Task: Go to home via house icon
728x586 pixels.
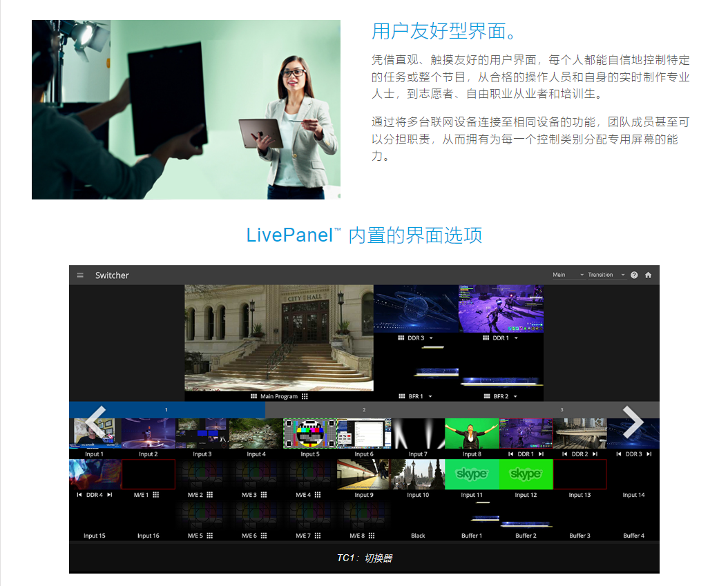Action: point(648,275)
